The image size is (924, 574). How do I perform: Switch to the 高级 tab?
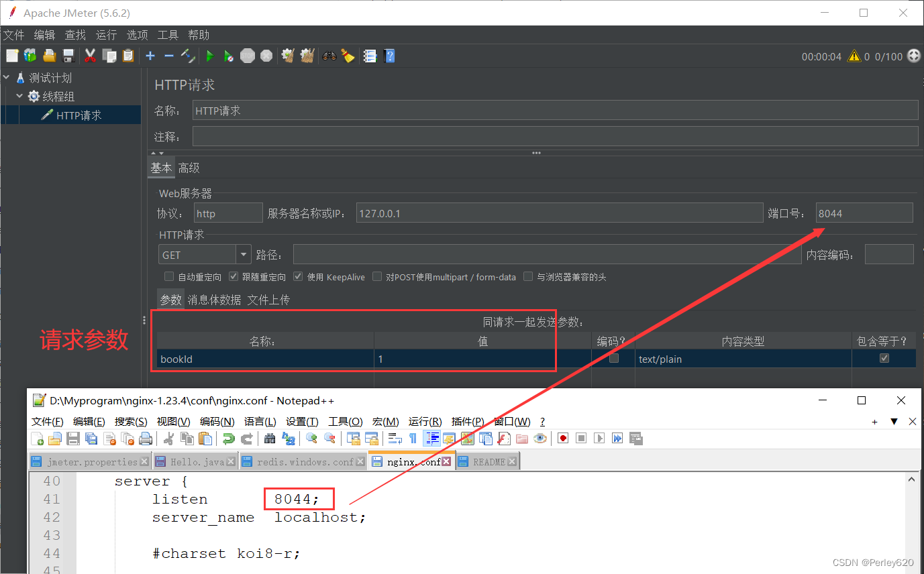point(189,168)
